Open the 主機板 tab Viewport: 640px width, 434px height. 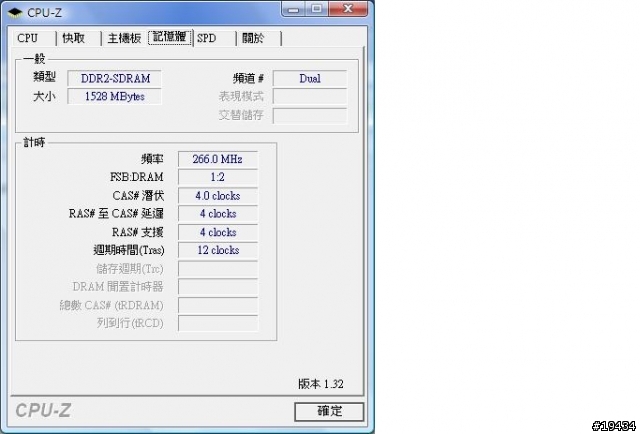click(124, 38)
